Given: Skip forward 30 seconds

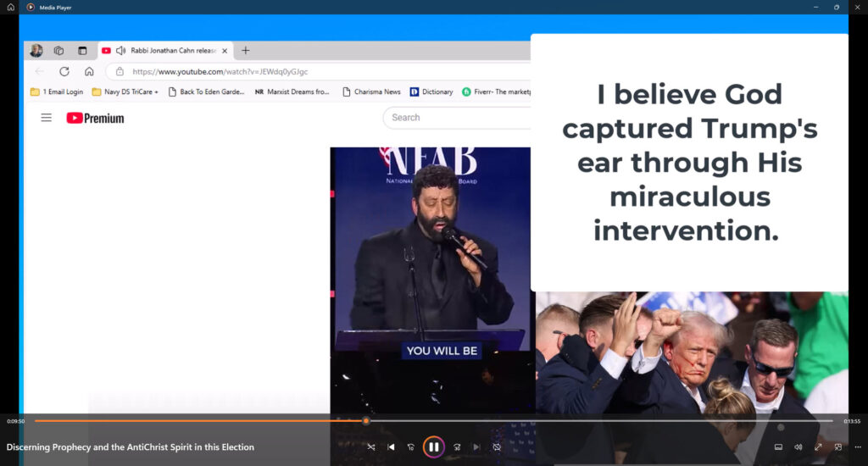Looking at the screenshot, I should pos(457,447).
